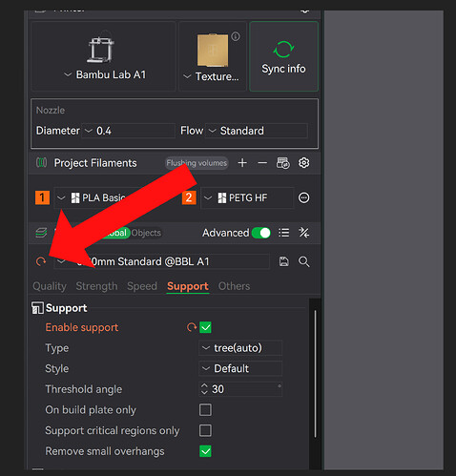Switch to the Quality tab
The height and width of the screenshot is (476, 456).
50,286
